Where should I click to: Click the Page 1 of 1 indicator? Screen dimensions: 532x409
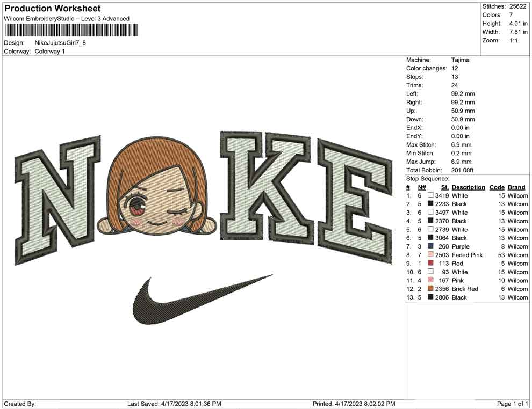[x=512, y=404]
